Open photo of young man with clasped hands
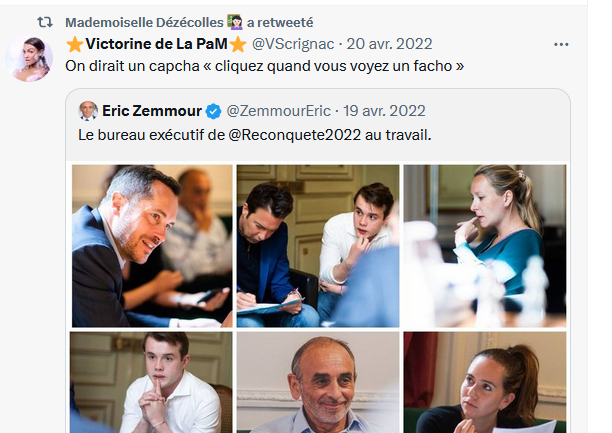612x433 pixels. coord(151,382)
